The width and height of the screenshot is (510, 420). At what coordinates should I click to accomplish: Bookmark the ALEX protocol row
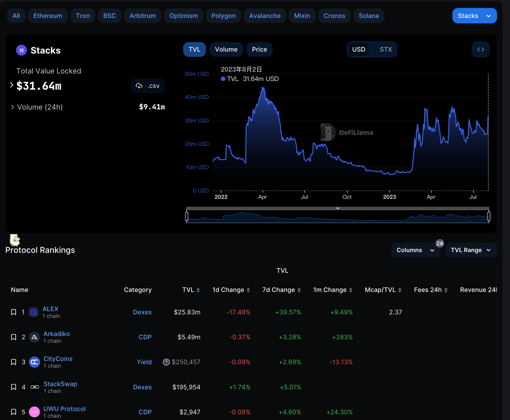pos(14,312)
